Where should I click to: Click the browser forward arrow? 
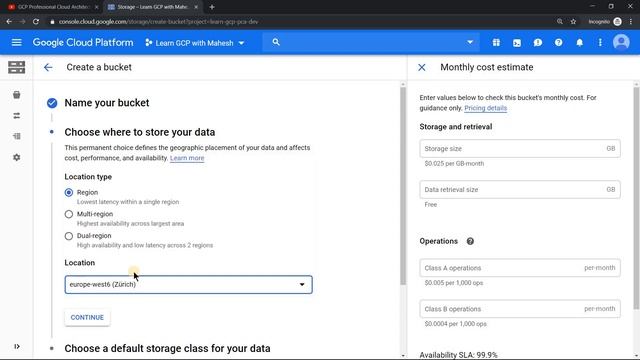[22, 22]
